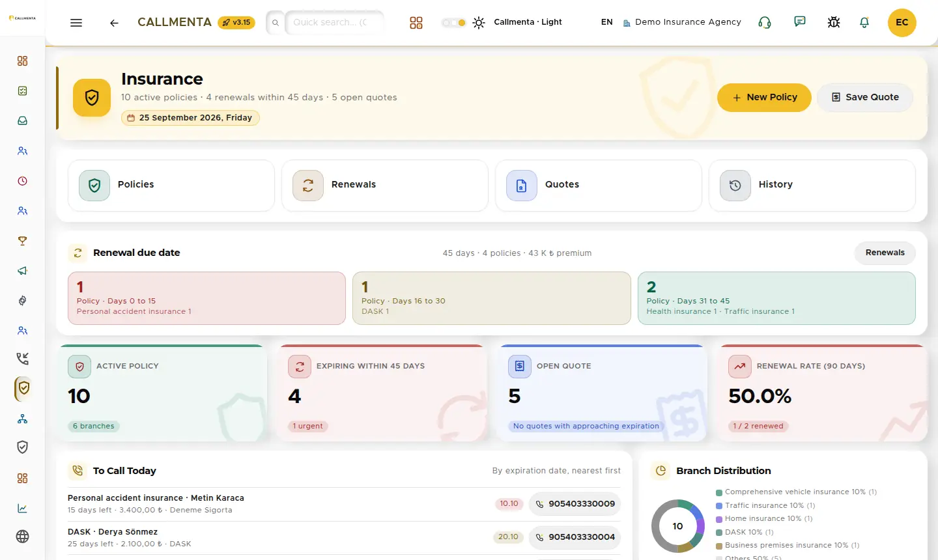Screen dimensions: 938x560
Task: Click 'No quotes with approaching expiration' chip
Action: pos(586,427)
